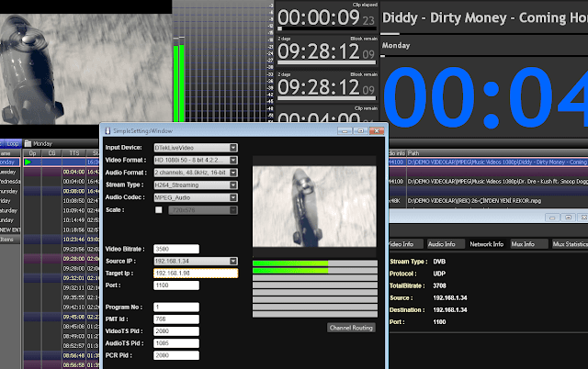Click the Items header in the left panel
This screenshot has height=369, width=588.
point(10,239)
